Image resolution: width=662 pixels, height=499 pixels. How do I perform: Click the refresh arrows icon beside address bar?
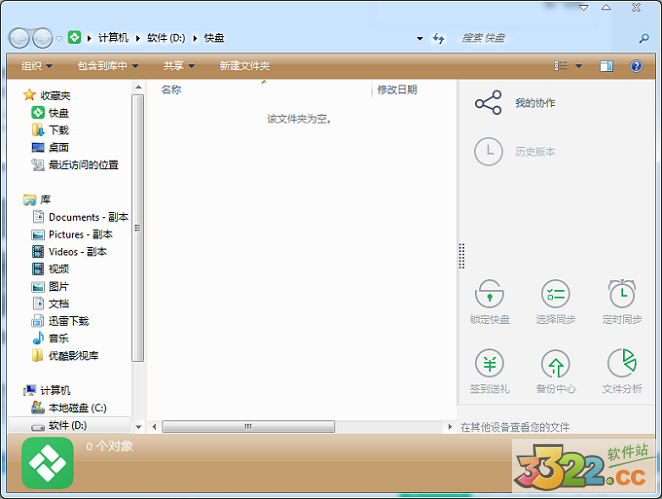pyautogui.click(x=438, y=38)
